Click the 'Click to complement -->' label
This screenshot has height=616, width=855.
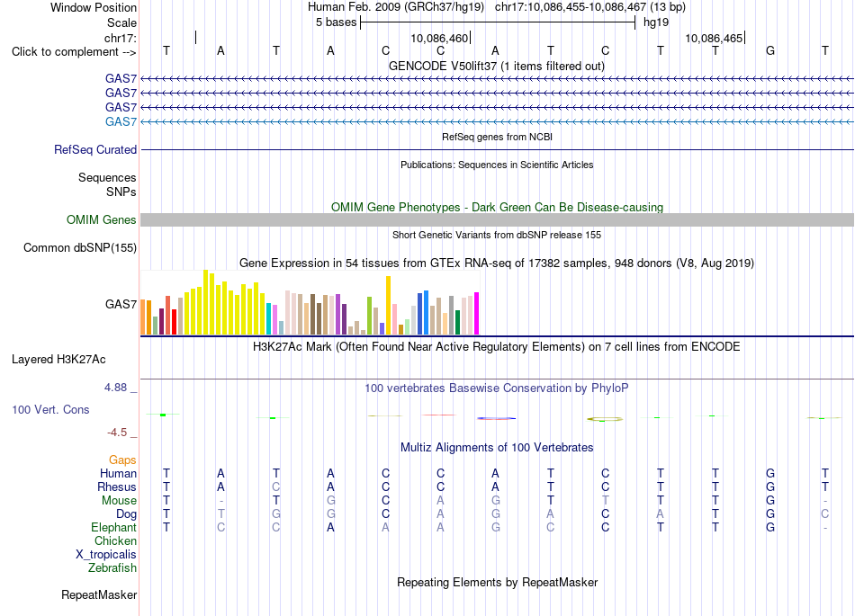pos(74,52)
